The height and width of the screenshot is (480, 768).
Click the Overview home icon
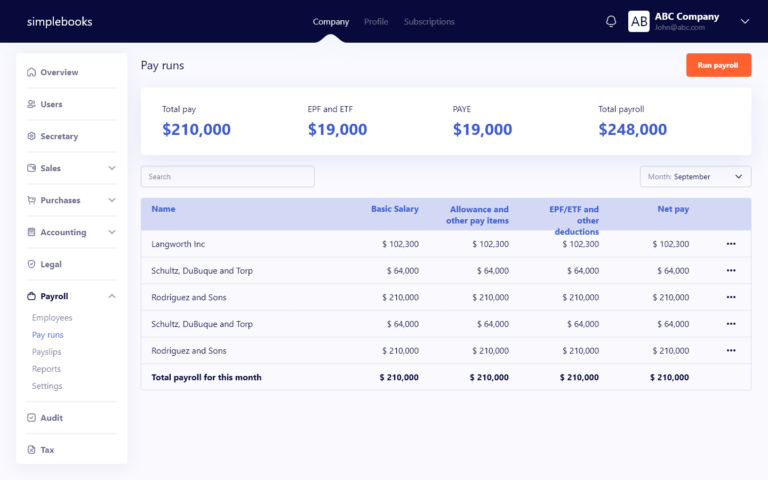(32, 72)
